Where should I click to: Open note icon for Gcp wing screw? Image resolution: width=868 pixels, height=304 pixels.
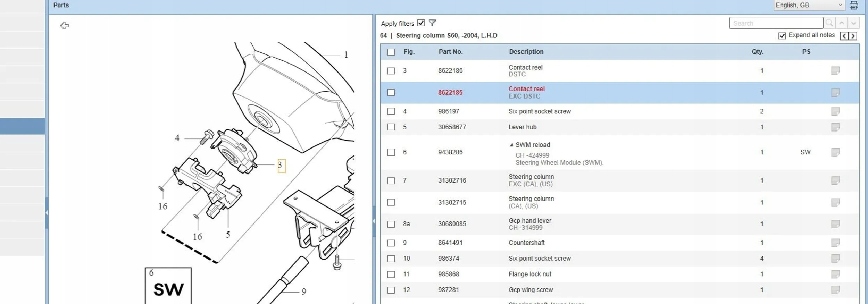[x=835, y=290]
